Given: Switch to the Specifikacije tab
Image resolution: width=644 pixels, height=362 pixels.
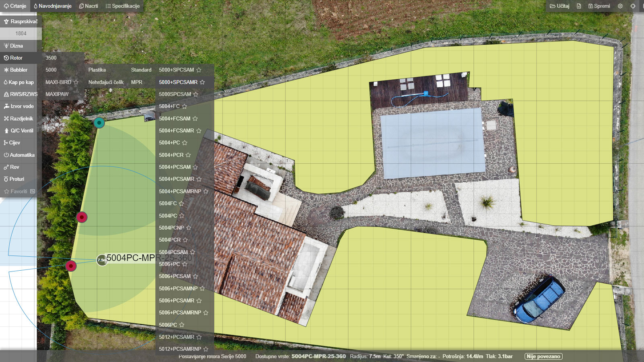Looking at the screenshot, I should click(x=122, y=6).
